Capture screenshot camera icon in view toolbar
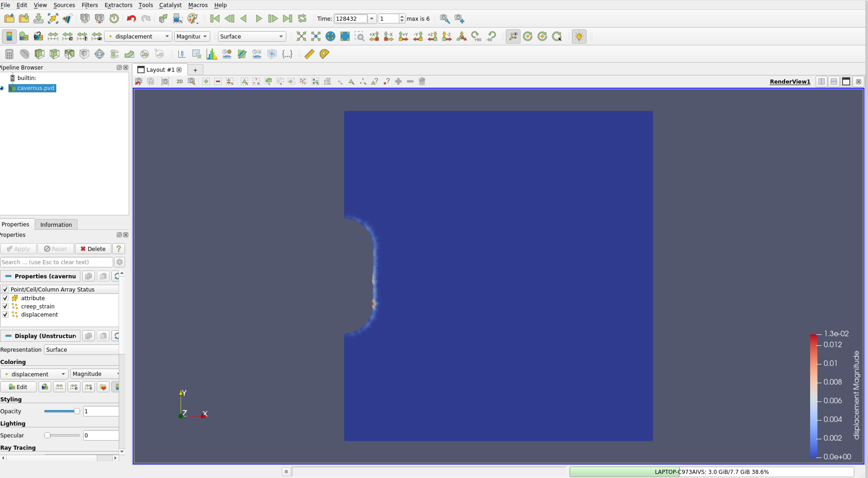The image size is (868, 478). coord(165,81)
